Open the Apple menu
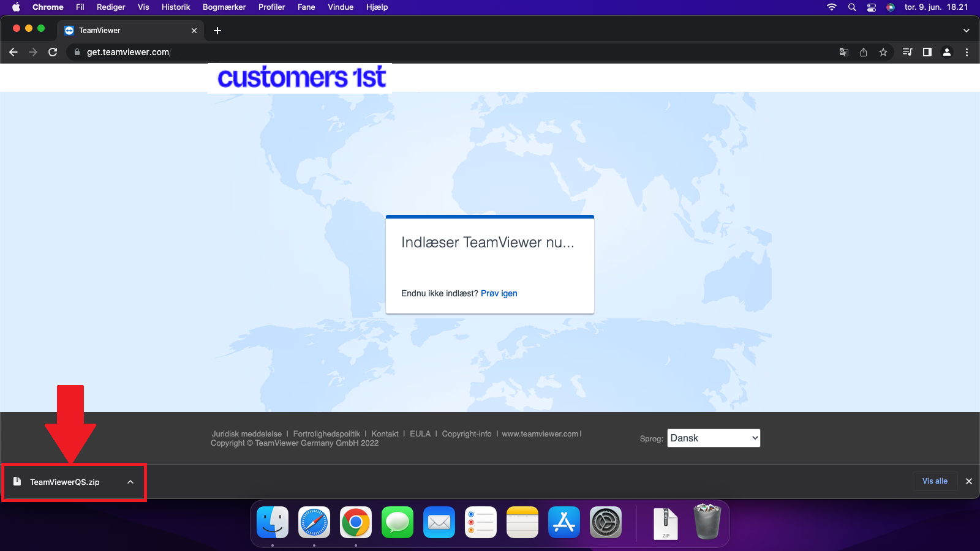 click(17, 7)
